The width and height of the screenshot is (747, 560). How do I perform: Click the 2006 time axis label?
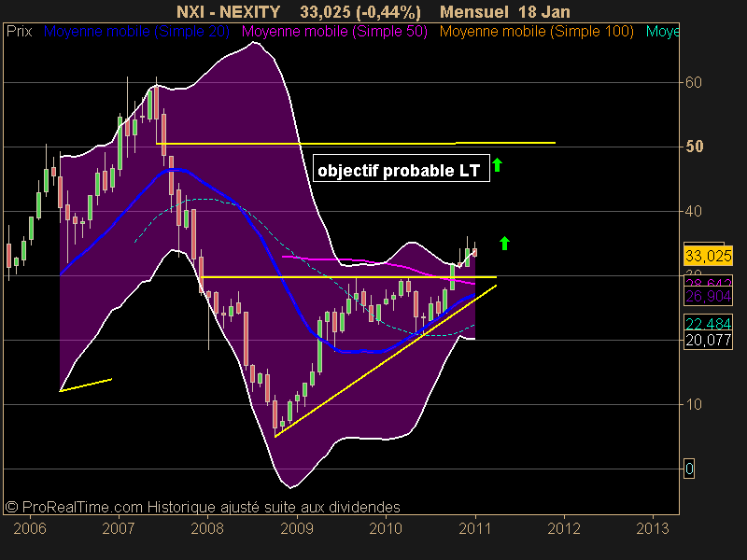pyautogui.click(x=30, y=528)
